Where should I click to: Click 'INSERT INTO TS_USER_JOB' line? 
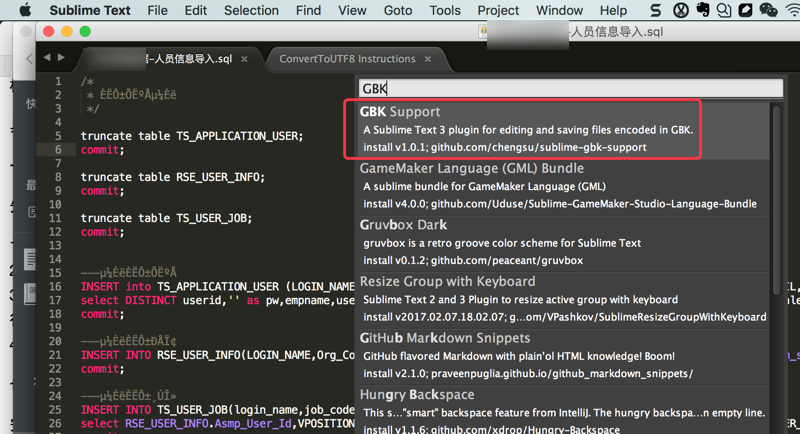click(x=217, y=410)
